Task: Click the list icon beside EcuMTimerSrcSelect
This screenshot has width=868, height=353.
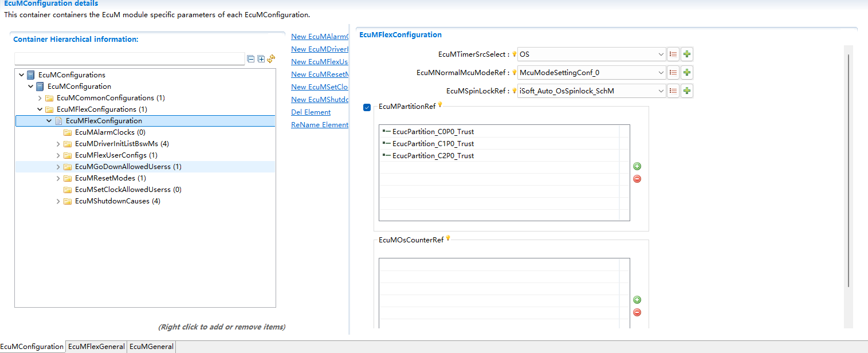Action: pos(674,54)
